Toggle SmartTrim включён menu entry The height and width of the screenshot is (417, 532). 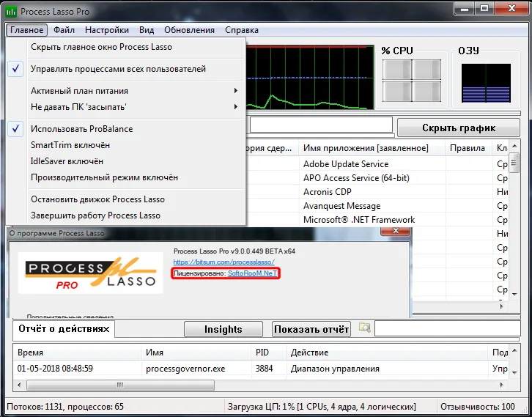point(126,145)
